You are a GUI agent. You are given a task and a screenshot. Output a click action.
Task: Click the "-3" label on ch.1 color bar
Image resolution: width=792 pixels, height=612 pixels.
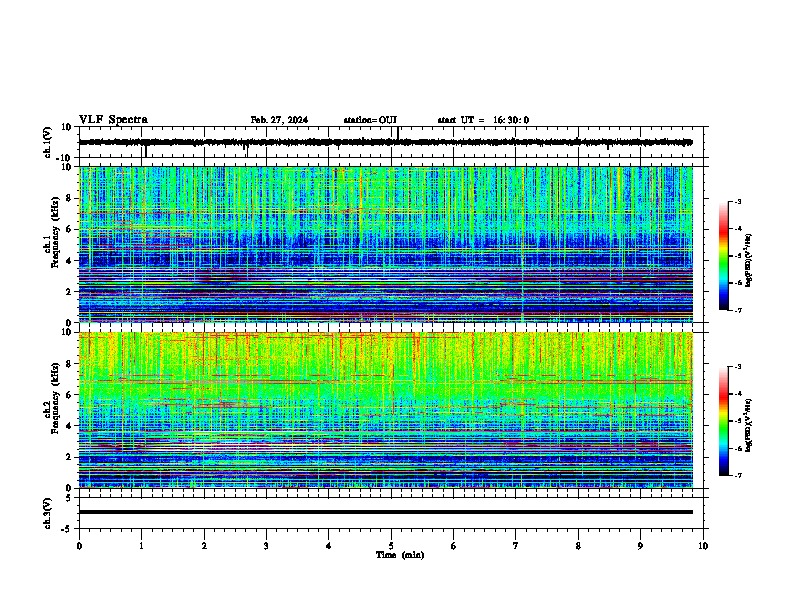(x=737, y=201)
